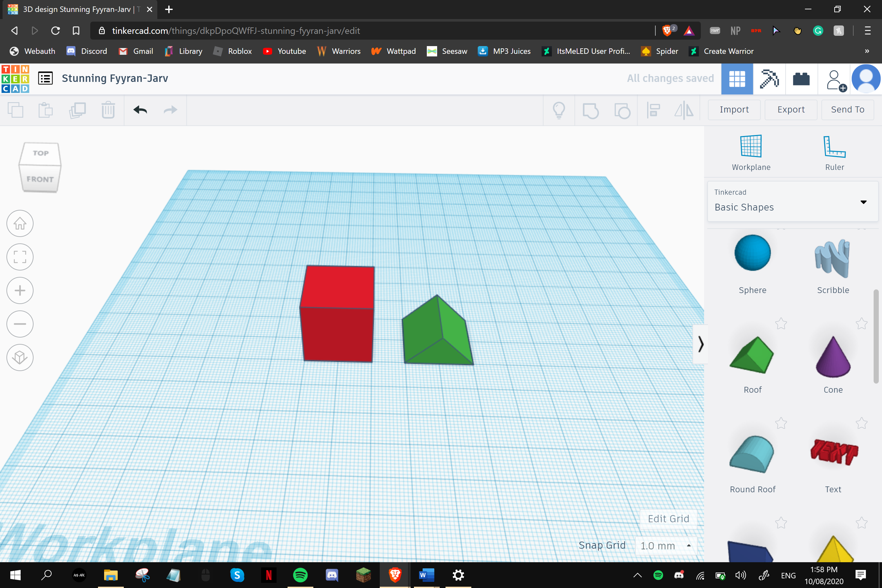Click the Mirror/Flip tool icon
882x588 pixels.
tap(684, 110)
